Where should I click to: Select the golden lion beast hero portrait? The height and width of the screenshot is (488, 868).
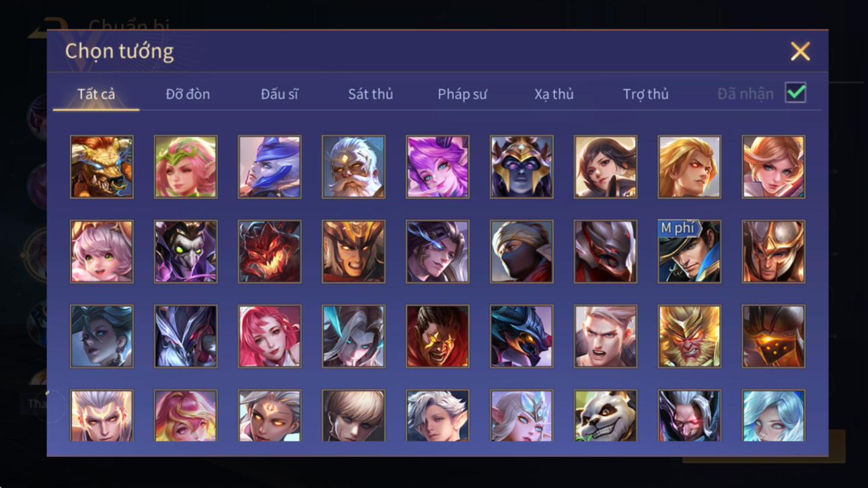pos(102,167)
